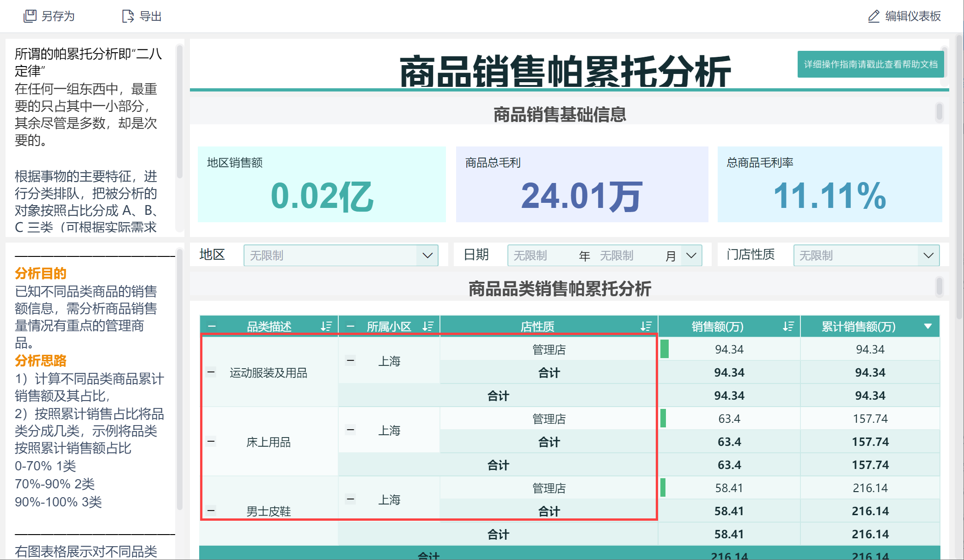Click the 编辑仪表板 text link
The image size is (964, 560).
pyautogui.click(x=913, y=16)
